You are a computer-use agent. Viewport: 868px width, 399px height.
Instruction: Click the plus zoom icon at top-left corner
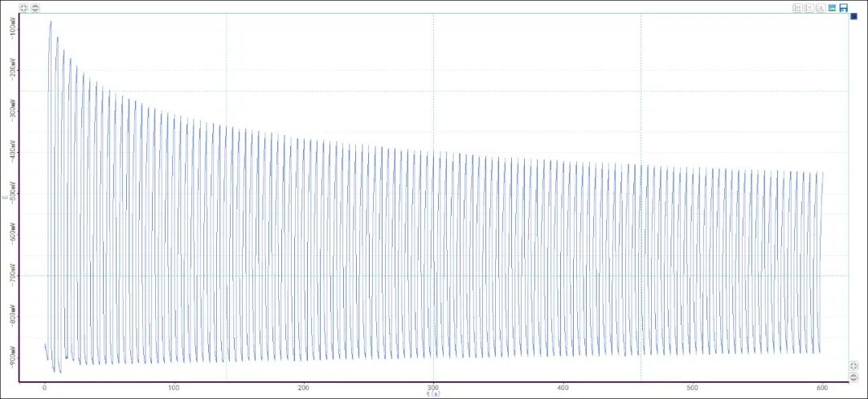[24, 8]
